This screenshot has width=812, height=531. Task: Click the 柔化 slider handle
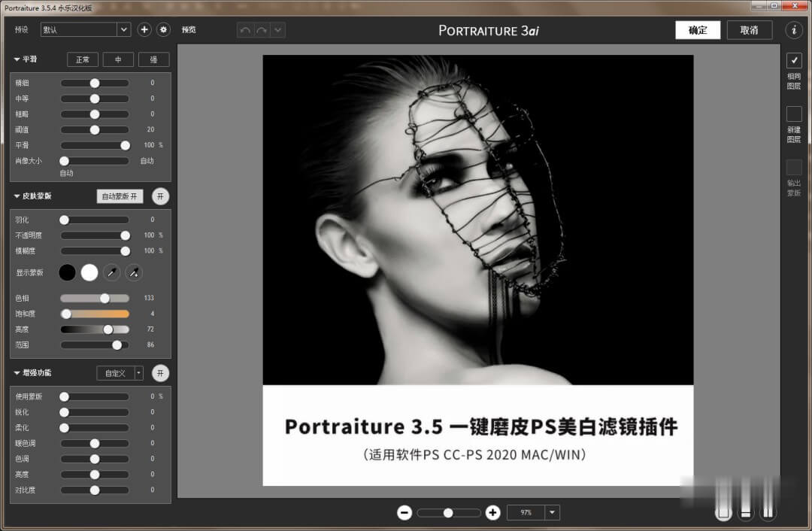(x=64, y=428)
